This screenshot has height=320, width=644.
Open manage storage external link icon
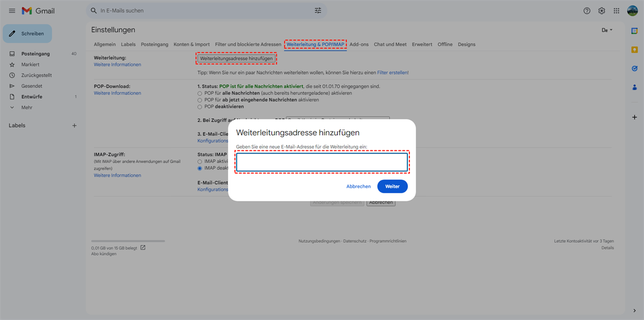click(x=143, y=248)
